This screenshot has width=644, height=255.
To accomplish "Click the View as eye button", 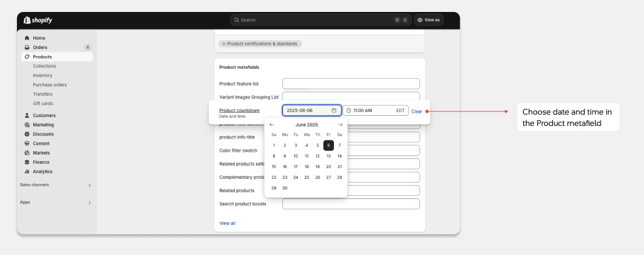I will (x=428, y=20).
